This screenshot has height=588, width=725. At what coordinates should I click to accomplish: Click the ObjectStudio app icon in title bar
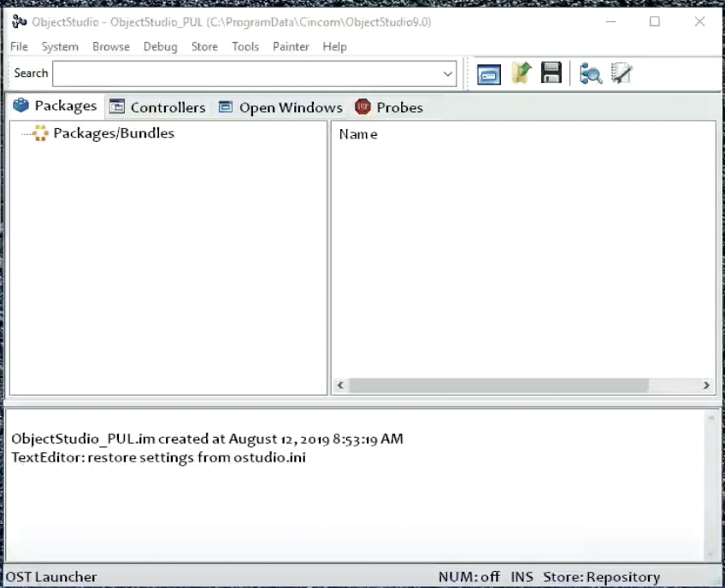(x=19, y=21)
